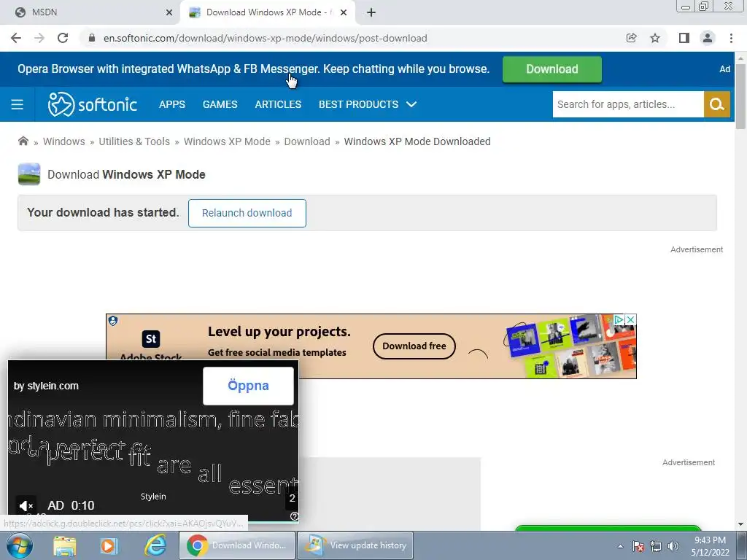Click the share page icon in address bar
This screenshot has width=747, height=560.
coord(631,38)
